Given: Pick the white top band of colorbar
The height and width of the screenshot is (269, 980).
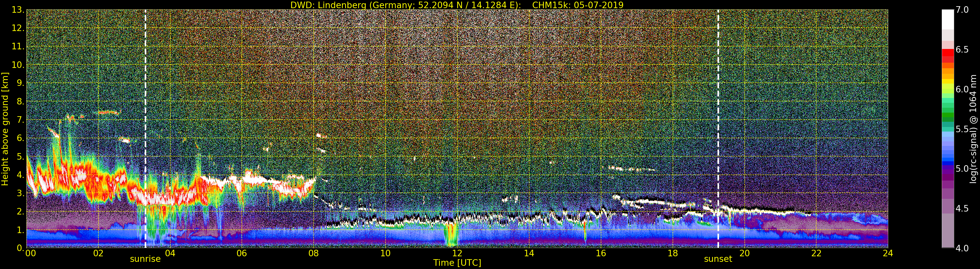Looking at the screenshot, I should click(948, 19).
